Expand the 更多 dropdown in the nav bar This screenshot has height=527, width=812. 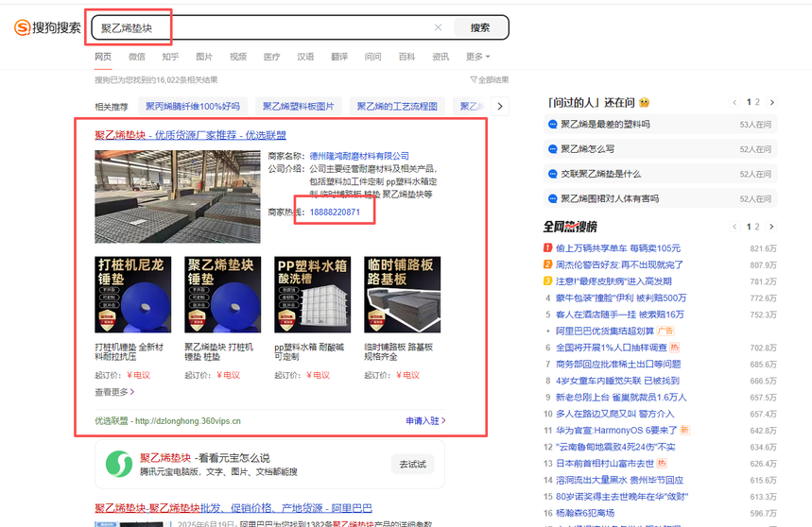(x=477, y=57)
